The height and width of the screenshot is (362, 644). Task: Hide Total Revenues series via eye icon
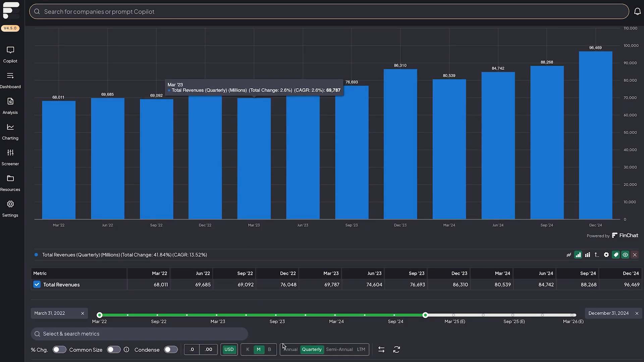[x=625, y=255]
